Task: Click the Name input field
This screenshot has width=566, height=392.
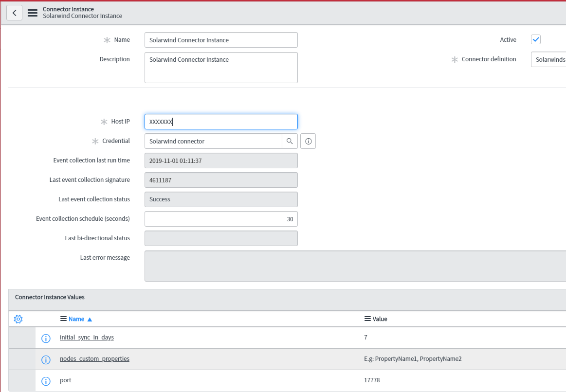Action: pyautogui.click(x=221, y=40)
